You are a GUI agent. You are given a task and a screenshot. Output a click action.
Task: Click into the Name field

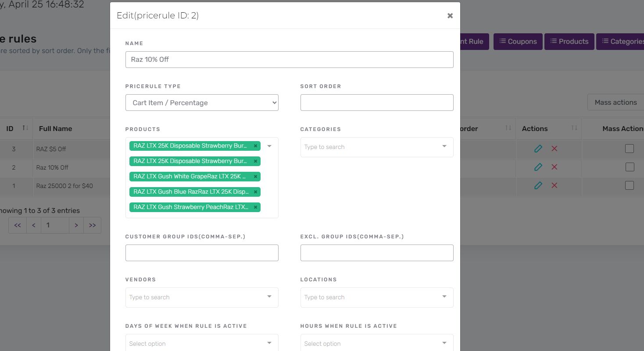289,60
